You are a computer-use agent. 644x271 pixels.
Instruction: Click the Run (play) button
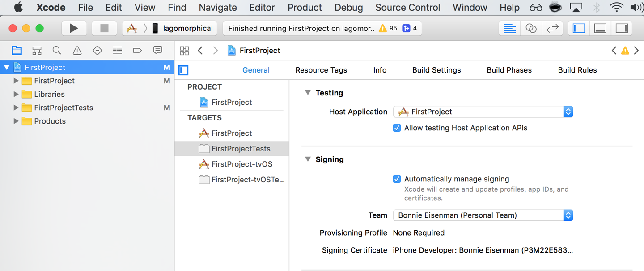[74, 28]
